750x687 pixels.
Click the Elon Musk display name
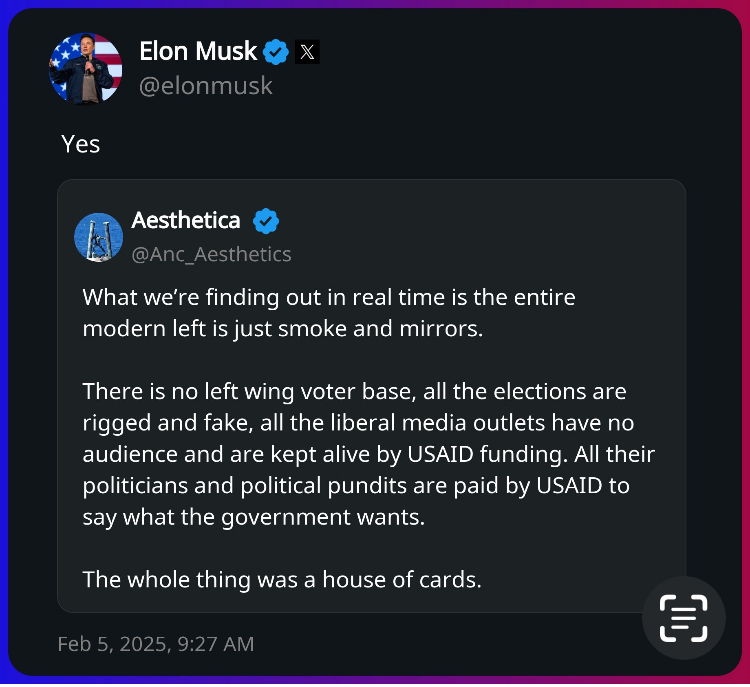(199, 51)
